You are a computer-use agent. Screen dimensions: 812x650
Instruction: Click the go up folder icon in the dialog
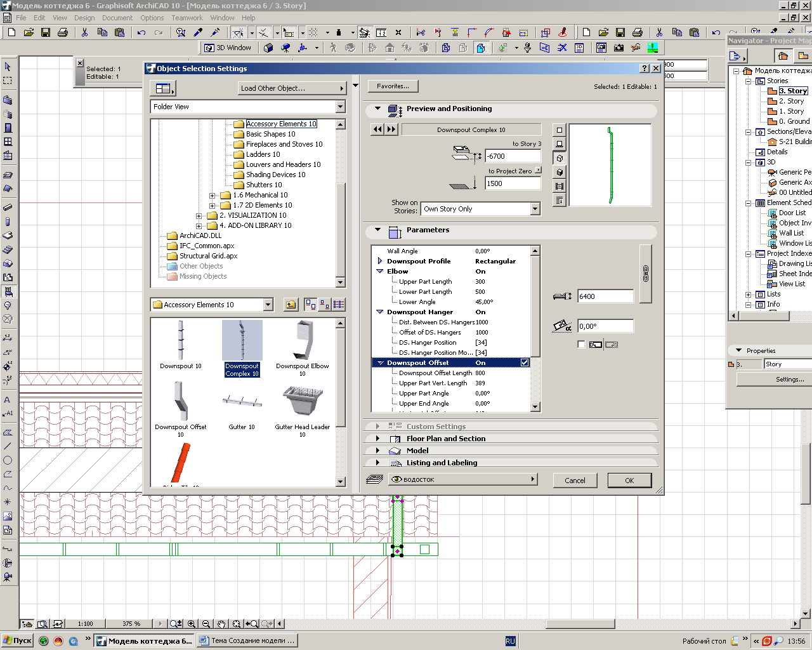pyautogui.click(x=291, y=305)
